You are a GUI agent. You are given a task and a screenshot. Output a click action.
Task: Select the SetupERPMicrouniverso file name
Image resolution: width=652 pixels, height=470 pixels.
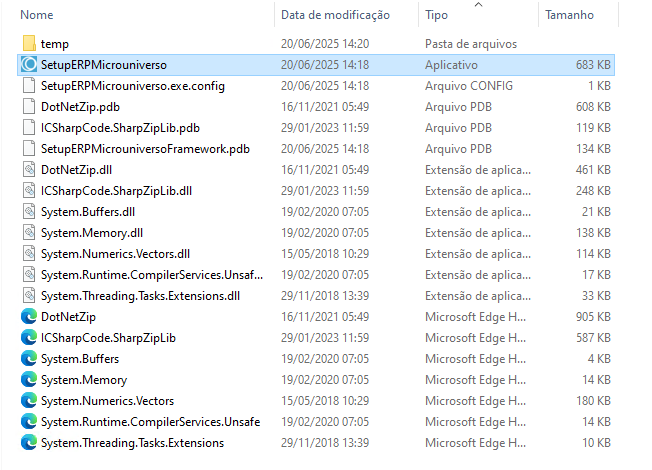[x=104, y=65]
